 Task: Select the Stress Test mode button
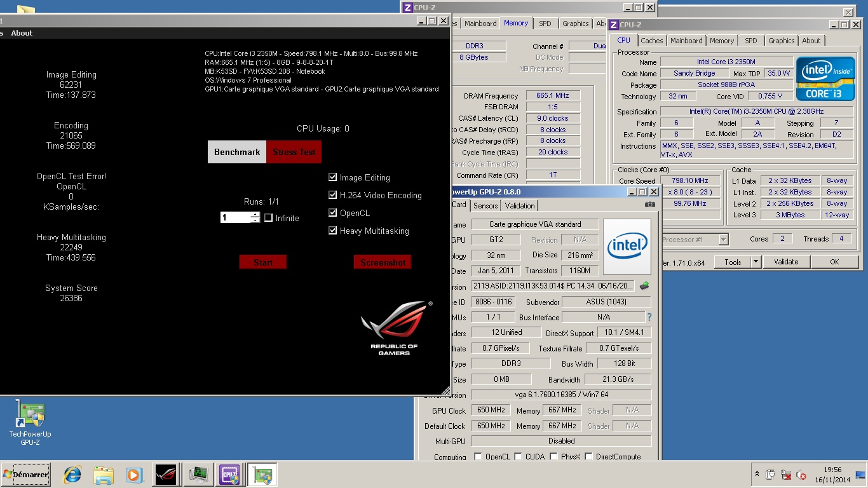point(294,152)
